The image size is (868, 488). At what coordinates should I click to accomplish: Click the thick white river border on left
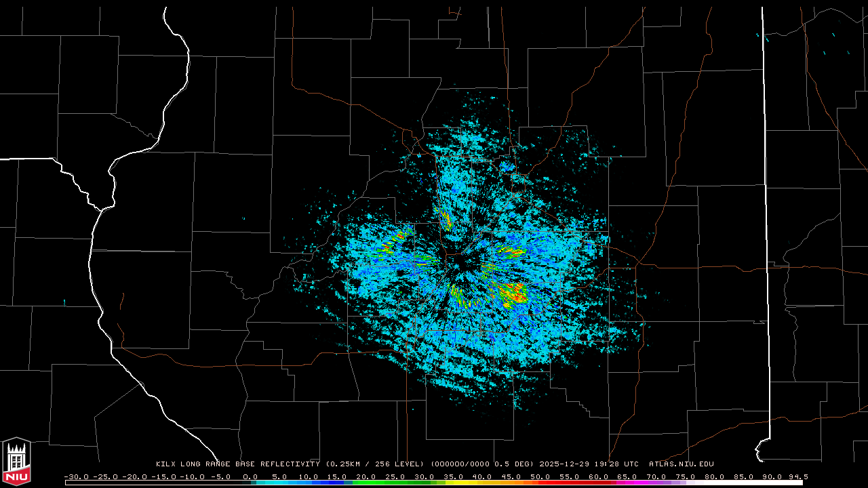point(96,271)
